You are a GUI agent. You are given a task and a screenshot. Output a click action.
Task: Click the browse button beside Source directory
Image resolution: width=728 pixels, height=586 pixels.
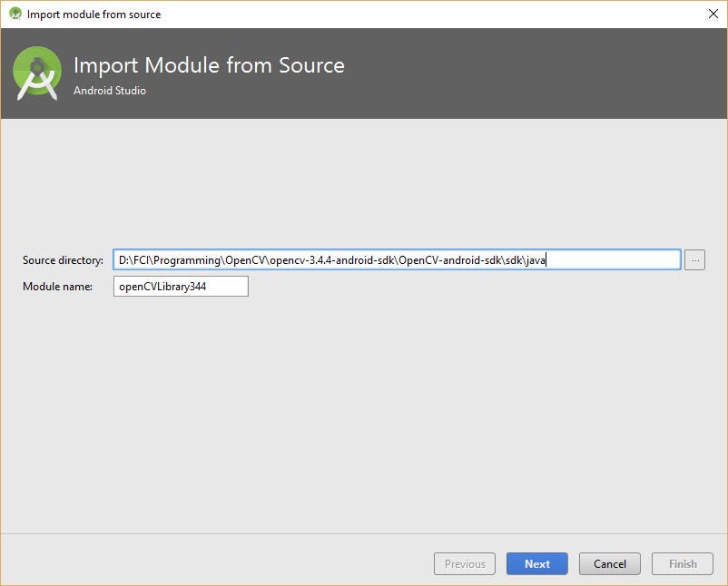(694, 259)
